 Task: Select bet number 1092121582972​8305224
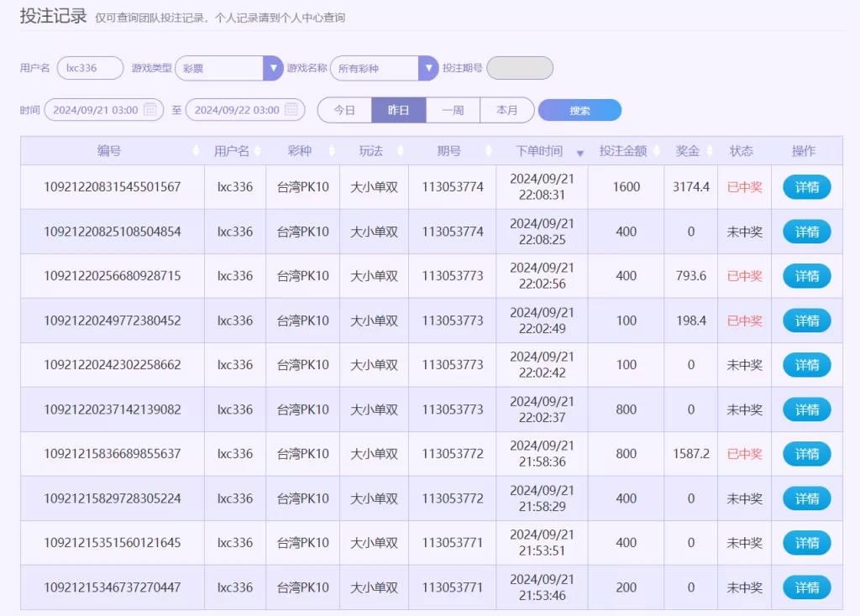point(113,499)
